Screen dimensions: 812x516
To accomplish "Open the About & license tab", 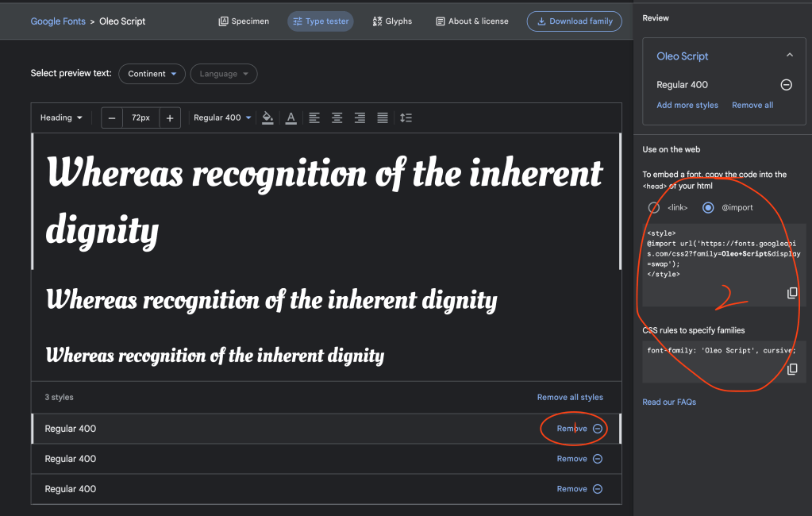I will click(x=472, y=21).
